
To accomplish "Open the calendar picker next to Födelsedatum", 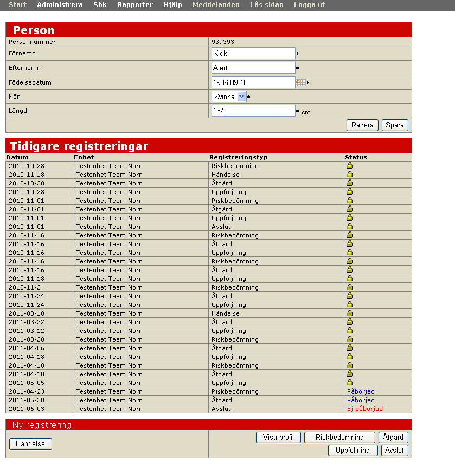I will pos(300,82).
